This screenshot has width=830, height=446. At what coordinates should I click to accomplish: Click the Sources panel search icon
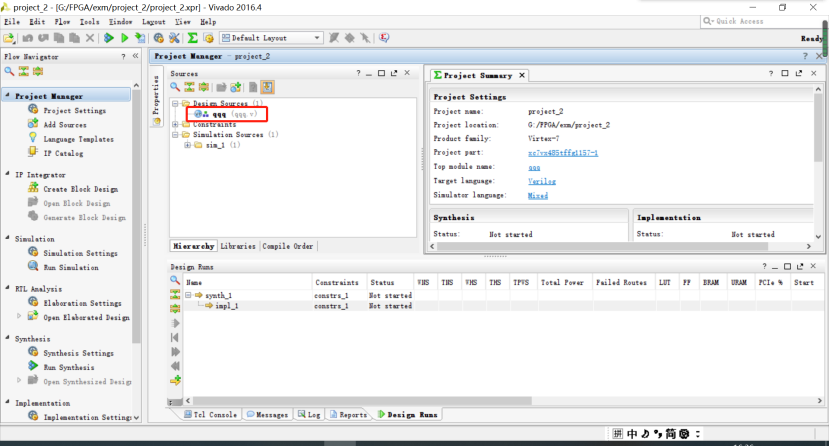coord(175,87)
